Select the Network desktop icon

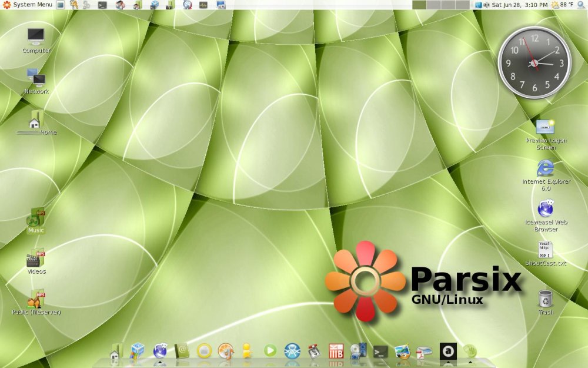[36, 81]
